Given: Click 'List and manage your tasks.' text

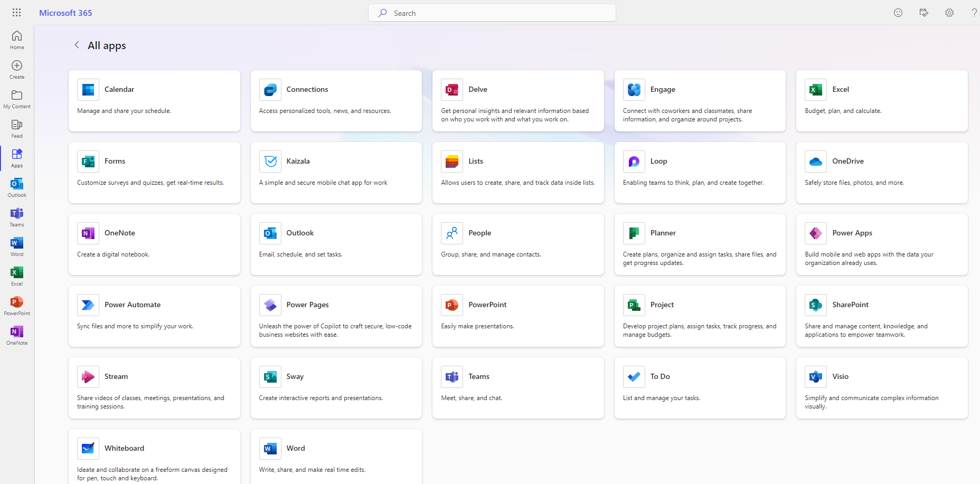Looking at the screenshot, I should 661,398.
